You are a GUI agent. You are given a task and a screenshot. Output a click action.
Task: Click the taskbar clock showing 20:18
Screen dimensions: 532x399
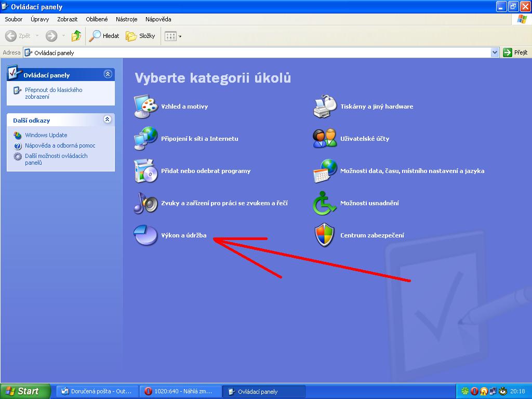pyautogui.click(x=518, y=391)
